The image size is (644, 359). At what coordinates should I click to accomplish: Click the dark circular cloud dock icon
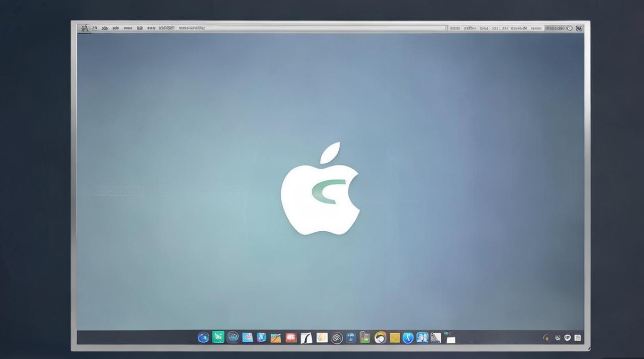click(233, 337)
